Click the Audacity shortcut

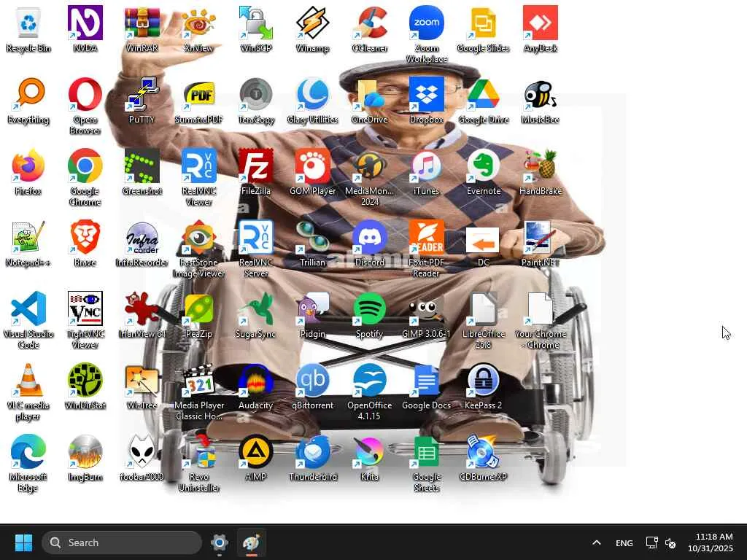click(256, 386)
